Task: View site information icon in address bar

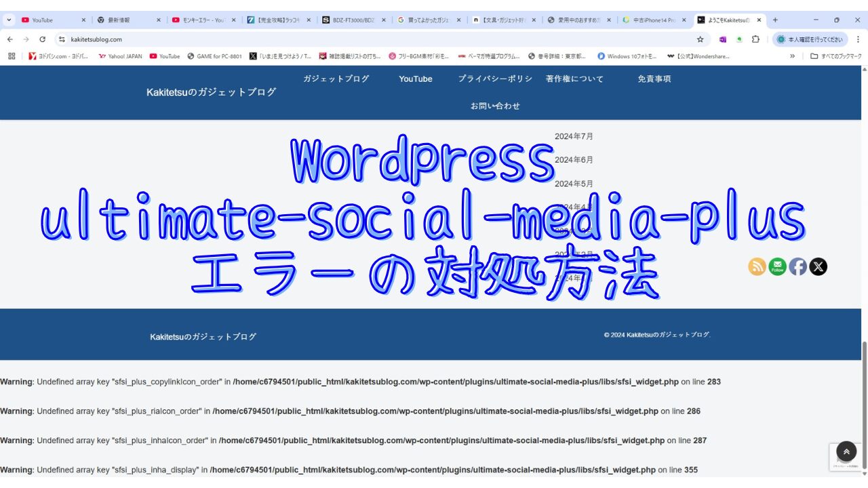Action: tap(62, 39)
